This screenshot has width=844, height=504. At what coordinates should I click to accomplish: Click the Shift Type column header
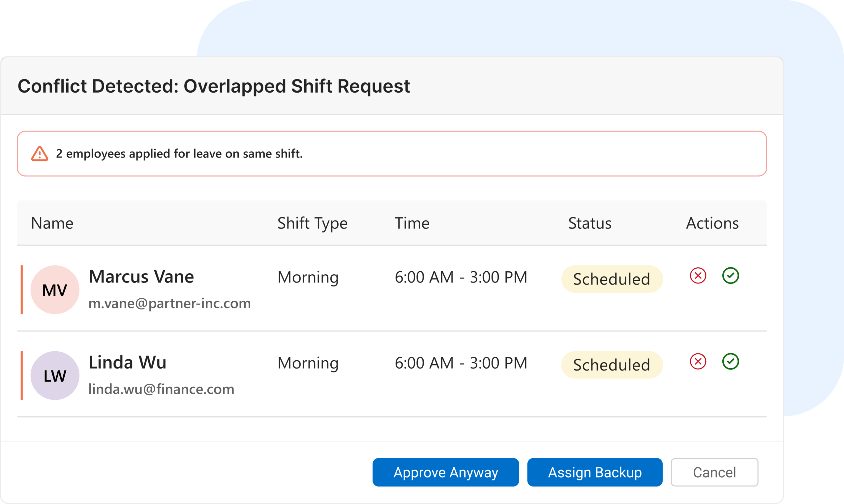313,223
